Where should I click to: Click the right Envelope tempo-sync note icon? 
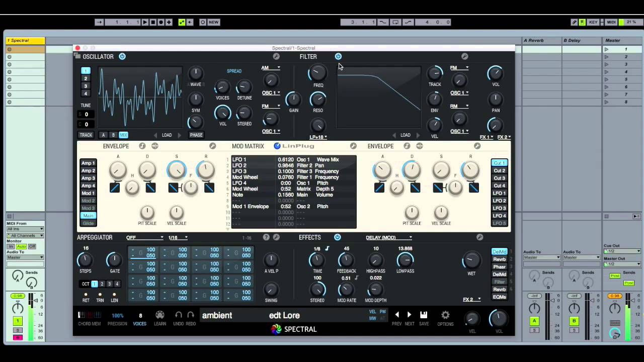coord(407,146)
